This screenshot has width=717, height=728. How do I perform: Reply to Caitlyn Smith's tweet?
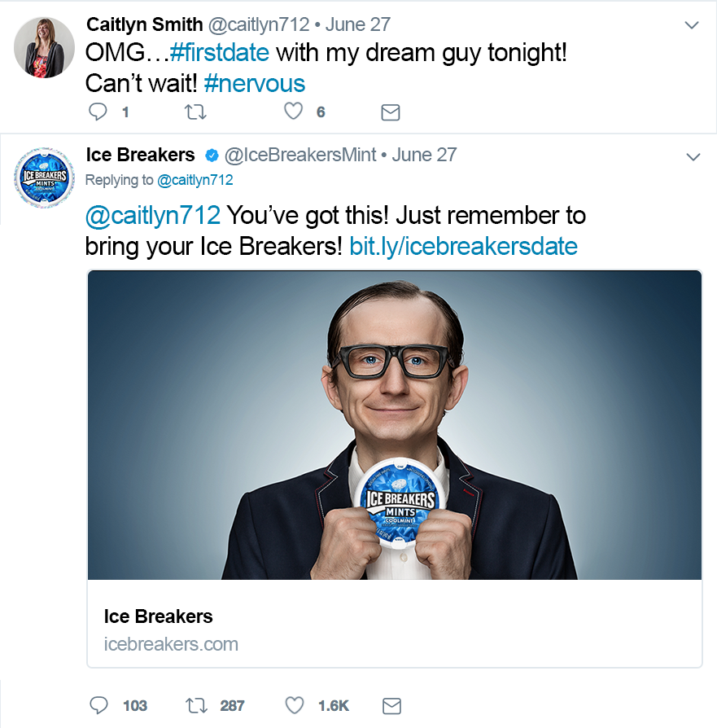[98, 112]
